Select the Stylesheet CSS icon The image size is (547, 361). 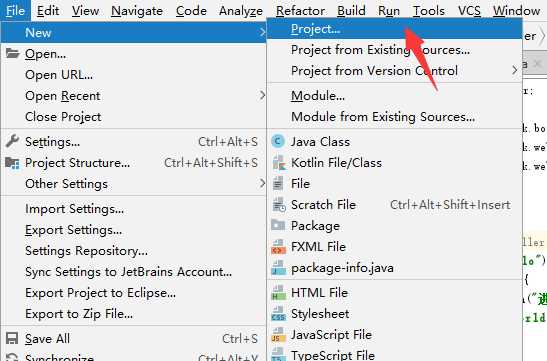click(278, 314)
